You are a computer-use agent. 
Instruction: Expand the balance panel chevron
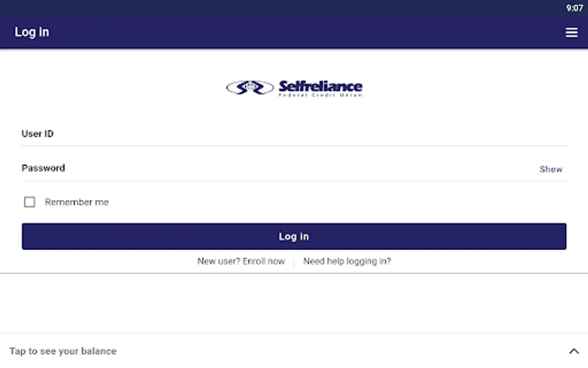pos(574,351)
